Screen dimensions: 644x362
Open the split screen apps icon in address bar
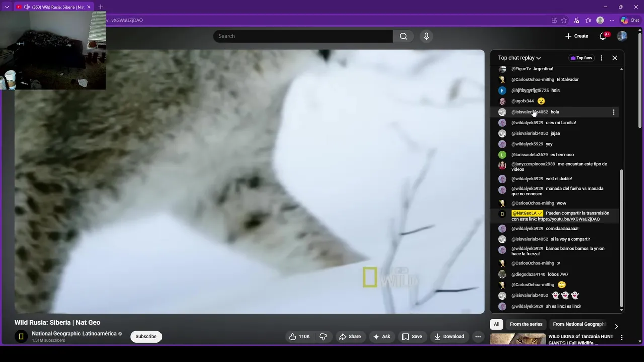(554, 20)
